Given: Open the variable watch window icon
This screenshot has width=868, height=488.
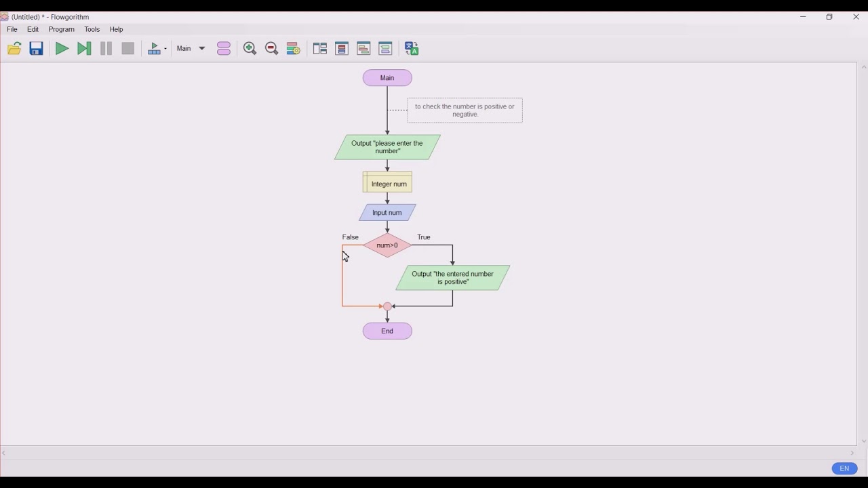Looking at the screenshot, I should 342,48.
